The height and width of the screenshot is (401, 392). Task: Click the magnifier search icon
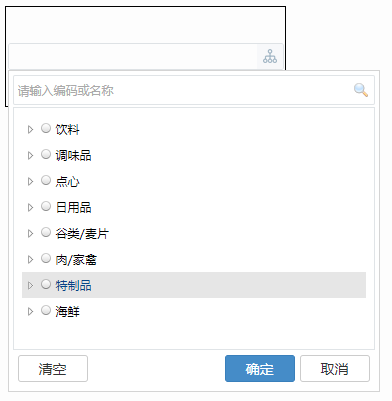(x=361, y=90)
